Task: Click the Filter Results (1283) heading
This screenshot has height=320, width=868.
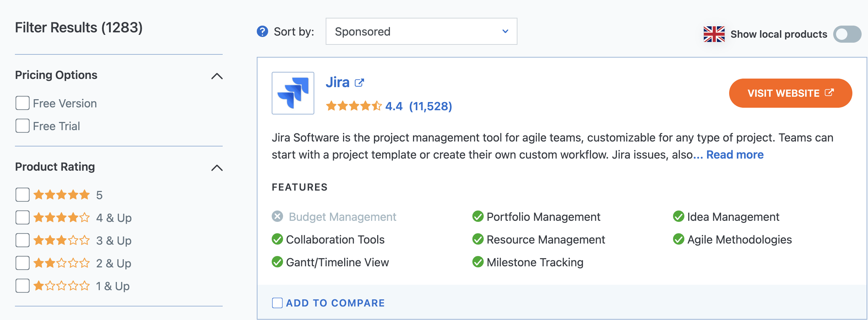Action: [x=79, y=27]
